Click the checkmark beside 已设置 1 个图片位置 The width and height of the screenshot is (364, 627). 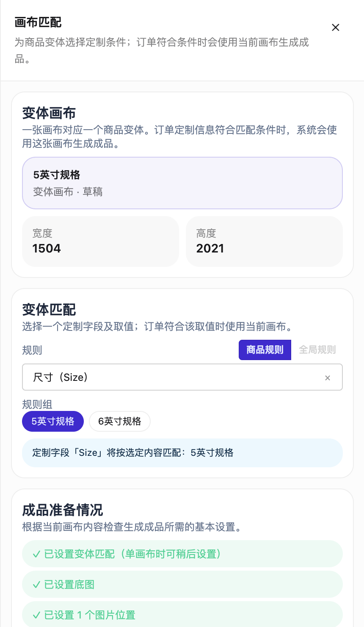pyautogui.click(x=36, y=615)
